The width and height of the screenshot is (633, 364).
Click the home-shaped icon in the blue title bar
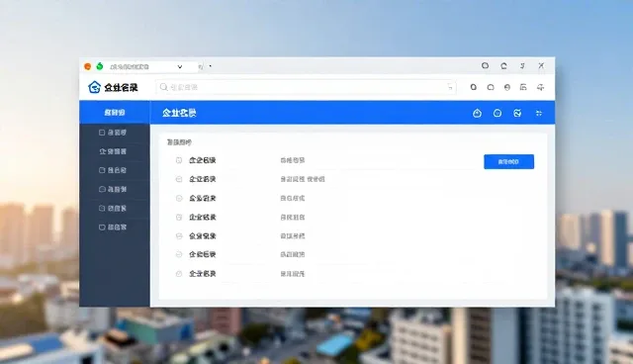point(477,113)
